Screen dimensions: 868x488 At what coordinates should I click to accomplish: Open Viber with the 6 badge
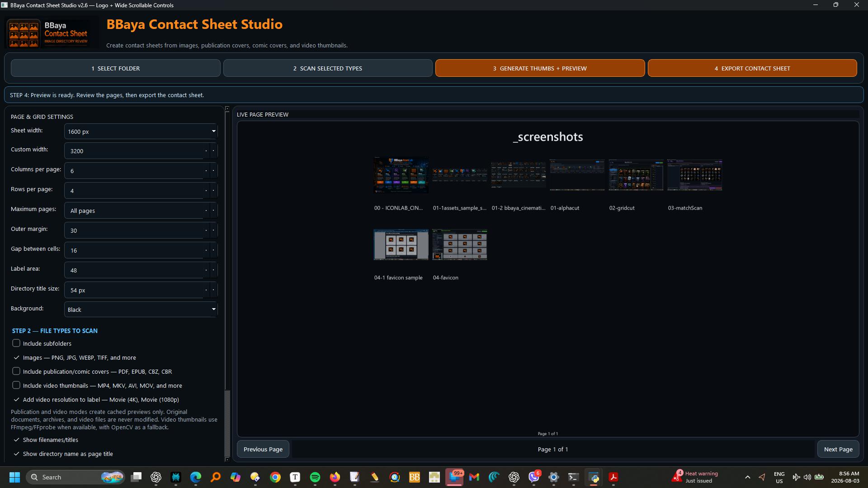click(534, 477)
